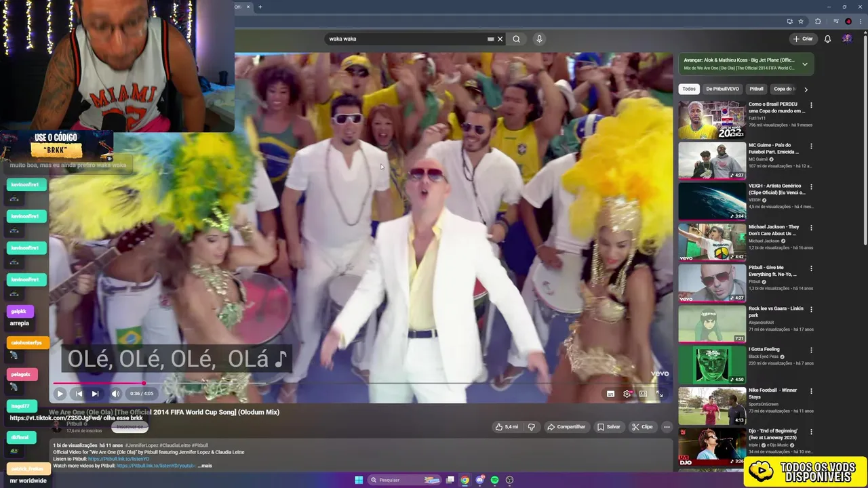Open Como o Brasil PERDEU video thumbnail
The height and width of the screenshot is (488, 868).
pyautogui.click(x=711, y=119)
